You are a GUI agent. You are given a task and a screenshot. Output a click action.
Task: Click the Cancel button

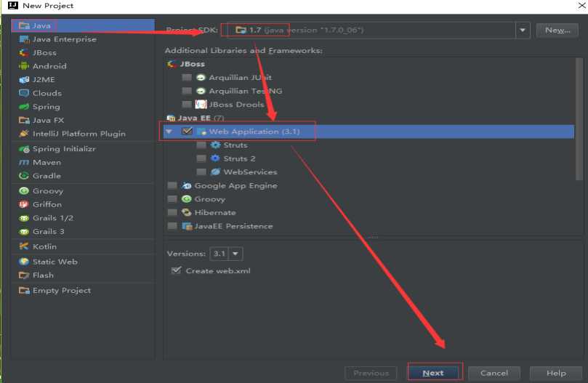[x=494, y=373]
